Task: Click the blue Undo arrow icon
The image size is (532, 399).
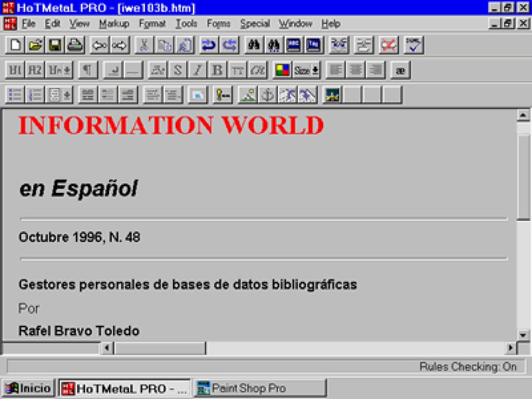Action: coord(209,45)
